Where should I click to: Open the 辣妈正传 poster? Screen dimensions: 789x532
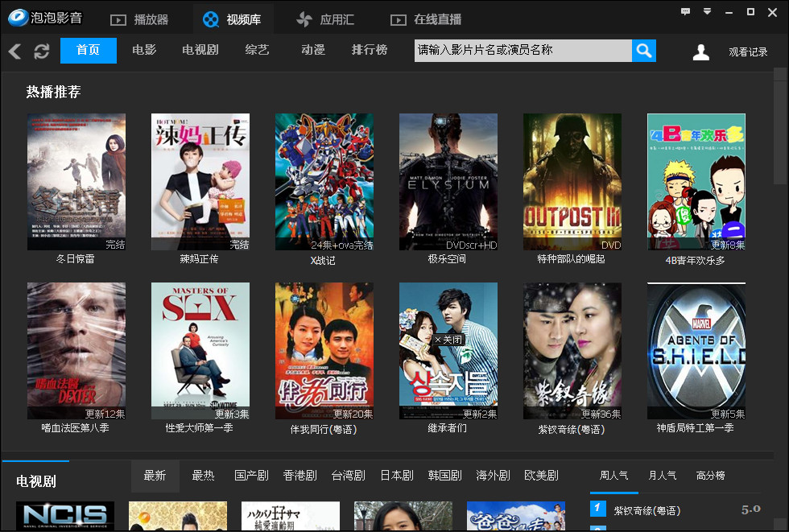click(x=200, y=182)
